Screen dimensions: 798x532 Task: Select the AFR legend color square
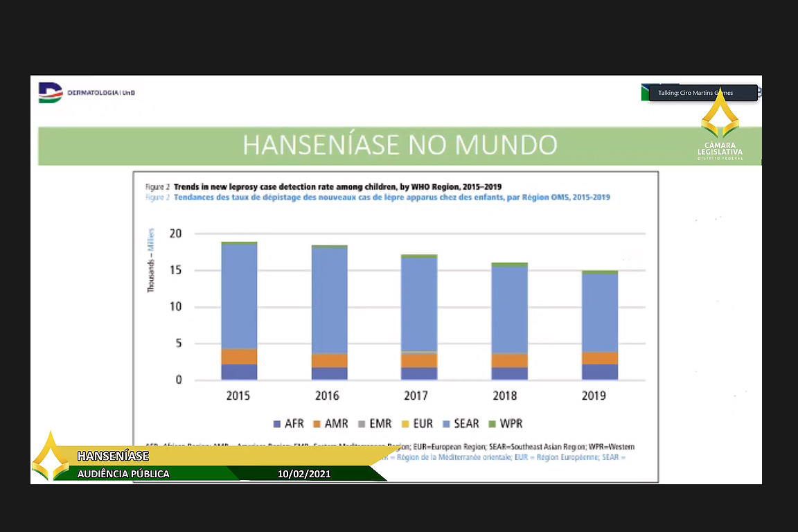(278, 423)
